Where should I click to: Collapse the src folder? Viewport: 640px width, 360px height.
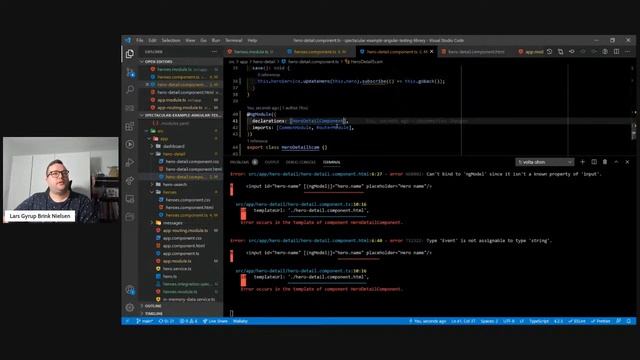point(160,131)
